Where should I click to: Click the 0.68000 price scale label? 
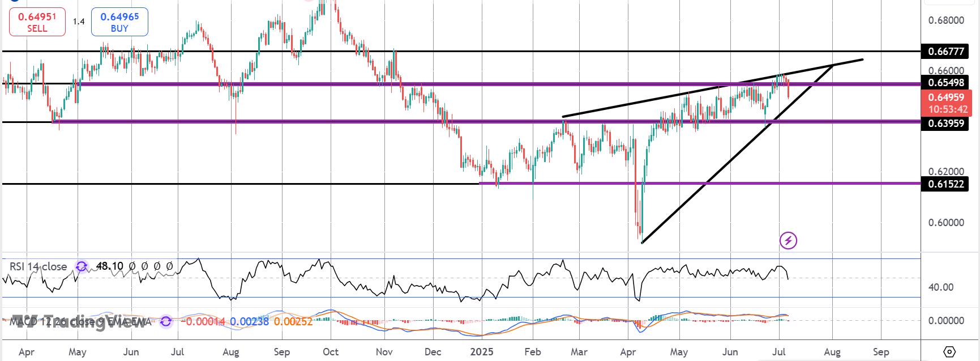pos(945,20)
